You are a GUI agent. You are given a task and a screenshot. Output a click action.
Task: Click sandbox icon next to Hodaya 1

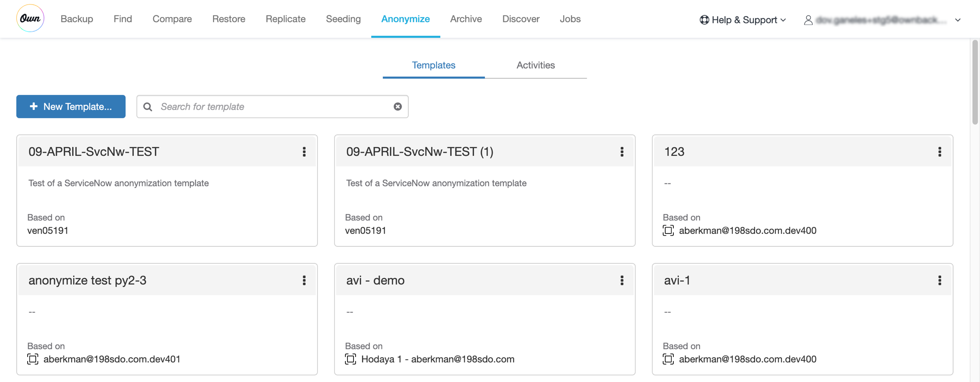point(350,359)
